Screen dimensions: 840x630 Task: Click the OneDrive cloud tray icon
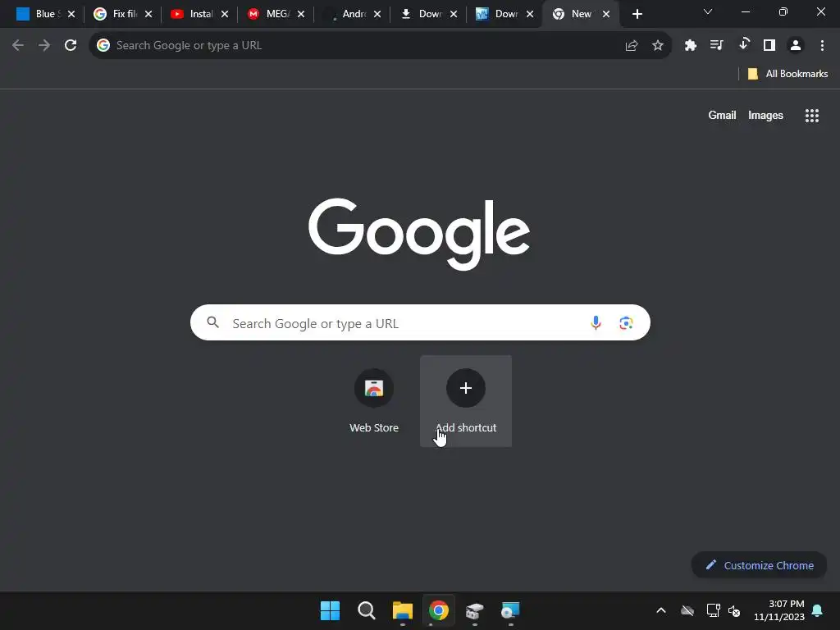pos(688,610)
